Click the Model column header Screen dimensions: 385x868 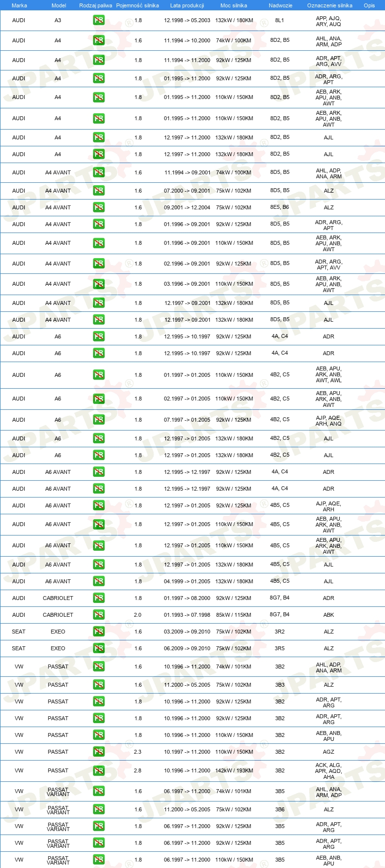coord(59,5)
